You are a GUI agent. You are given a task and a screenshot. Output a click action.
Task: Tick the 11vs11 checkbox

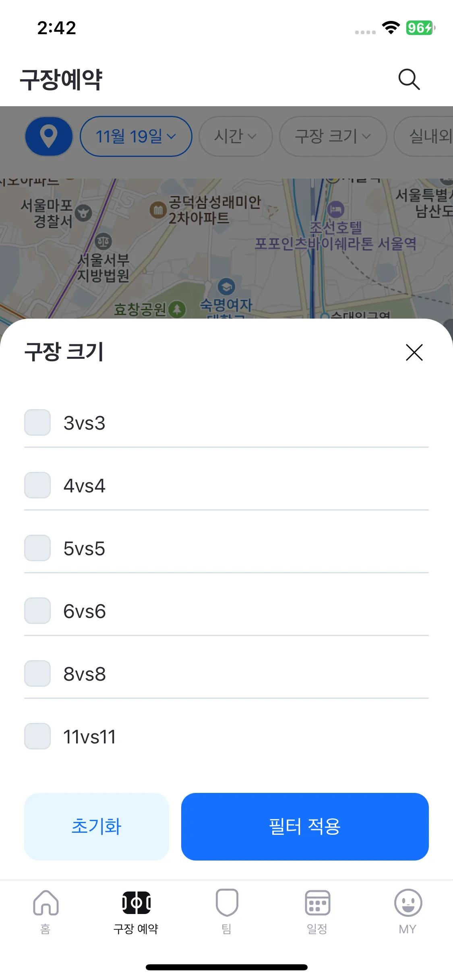point(37,736)
